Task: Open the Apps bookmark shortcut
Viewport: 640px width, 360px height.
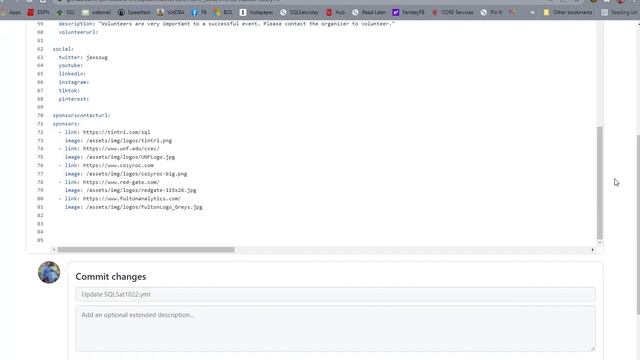Action: (11, 12)
